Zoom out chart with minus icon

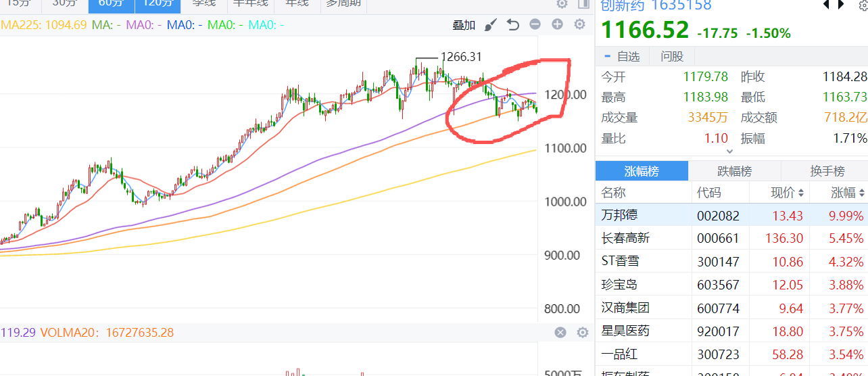(x=535, y=25)
